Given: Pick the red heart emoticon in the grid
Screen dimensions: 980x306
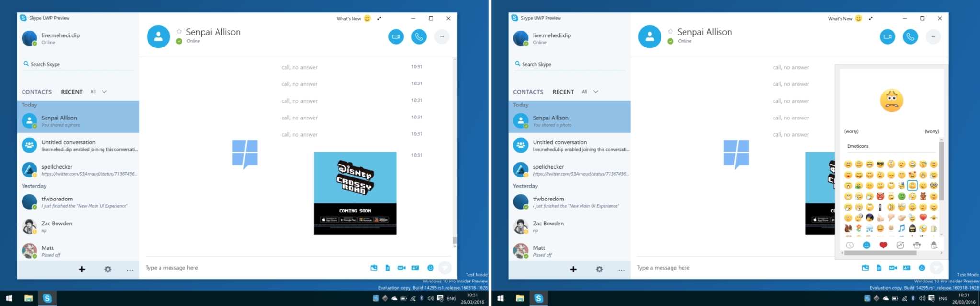Looking at the screenshot, I should [923, 217].
